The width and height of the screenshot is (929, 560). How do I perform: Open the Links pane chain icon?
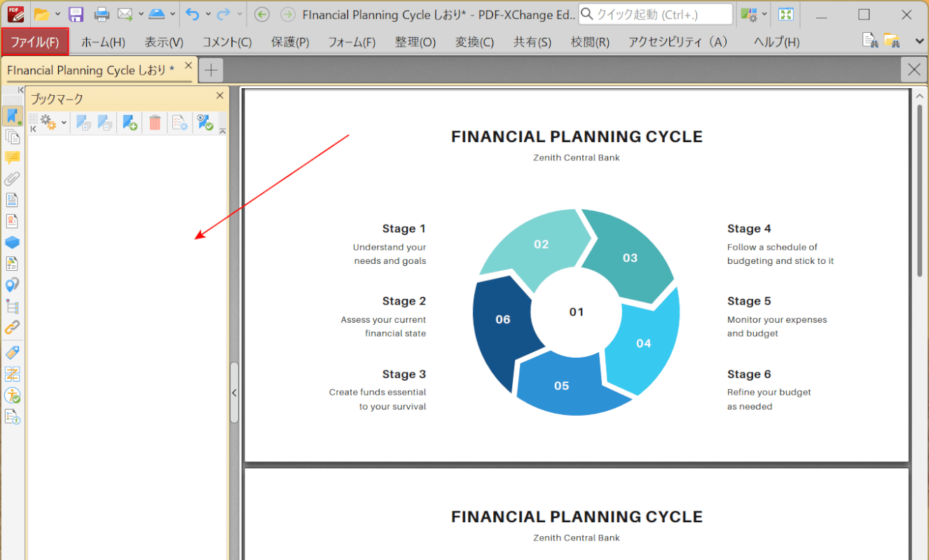tap(13, 327)
